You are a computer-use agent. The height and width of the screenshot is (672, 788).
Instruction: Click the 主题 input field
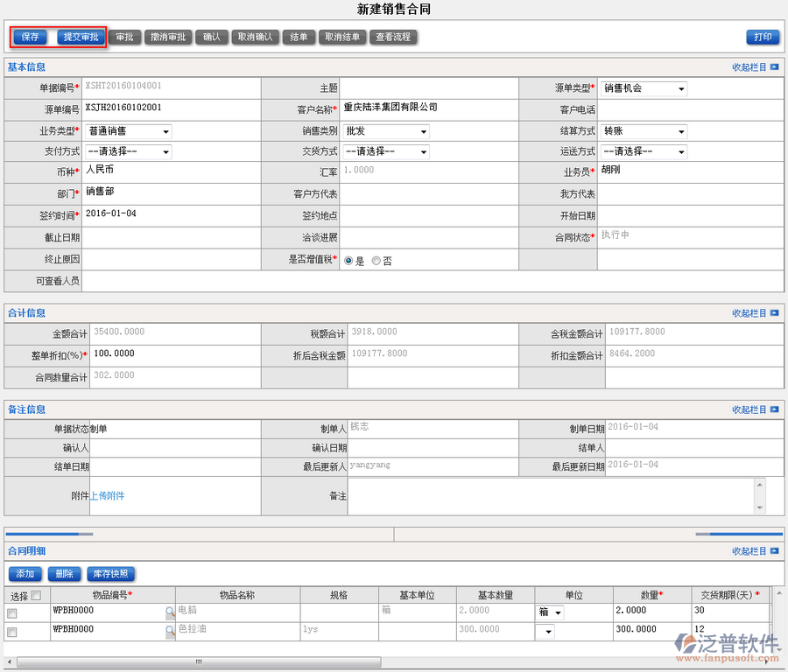click(429, 88)
